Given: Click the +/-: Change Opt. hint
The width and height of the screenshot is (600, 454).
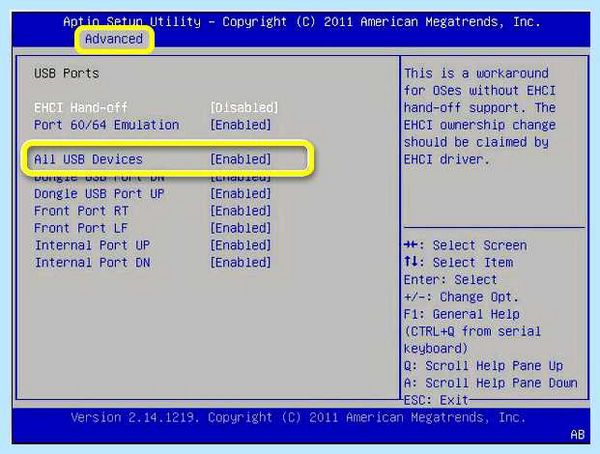Looking at the screenshot, I should [461, 297].
